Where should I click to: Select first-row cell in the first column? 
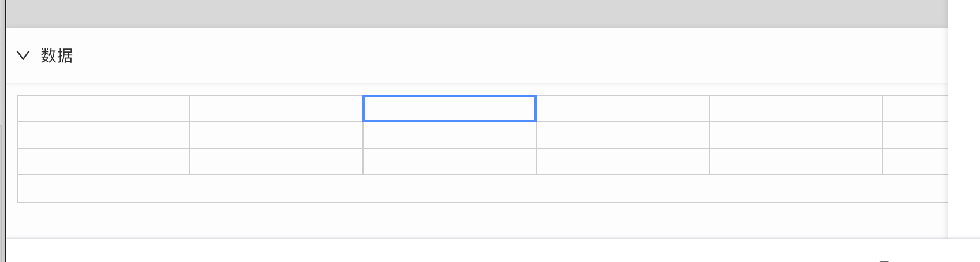click(x=104, y=108)
